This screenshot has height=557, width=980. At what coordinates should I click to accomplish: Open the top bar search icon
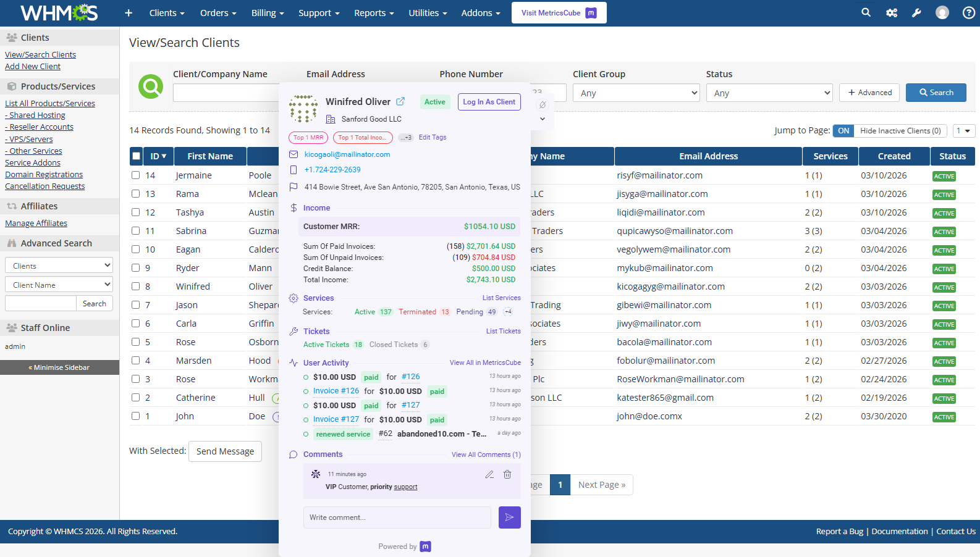(866, 12)
